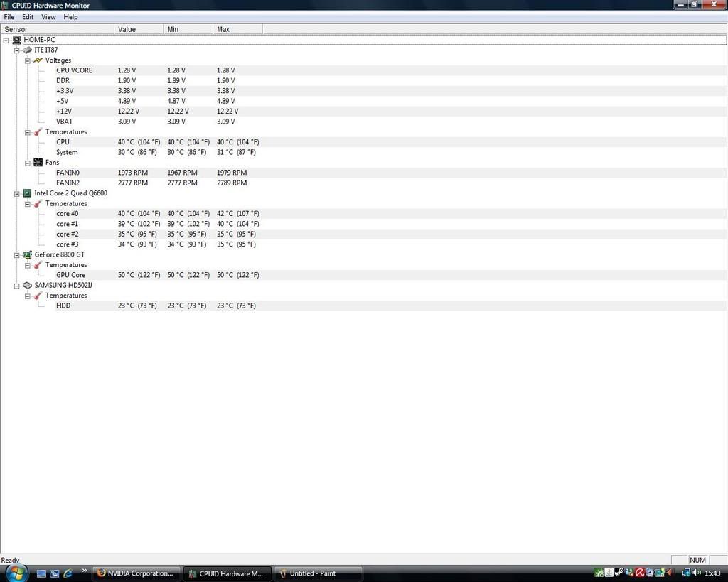Show hidden quick launch items chevron
Screen dimensions: 728x582
point(84,571)
